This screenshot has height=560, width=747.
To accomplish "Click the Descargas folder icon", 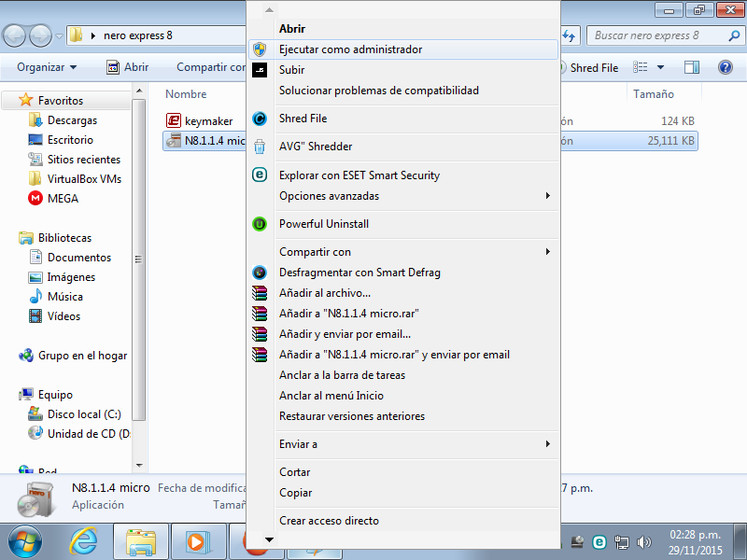I will [x=35, y=120].
